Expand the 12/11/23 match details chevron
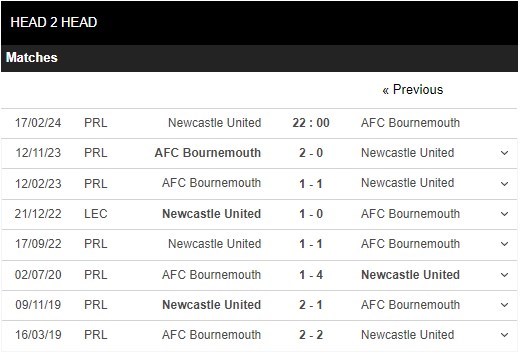The height and width of the screenshot is (361, 522). [x=504, y=153]
